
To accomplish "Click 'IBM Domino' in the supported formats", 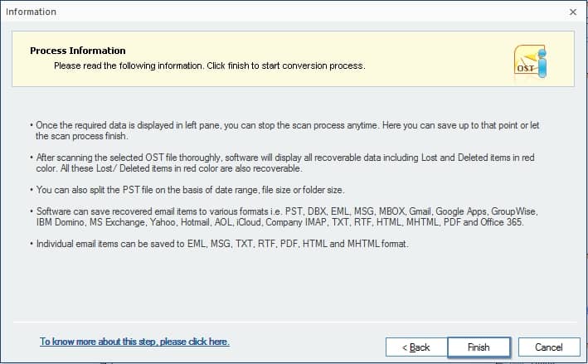I will 60,222.
